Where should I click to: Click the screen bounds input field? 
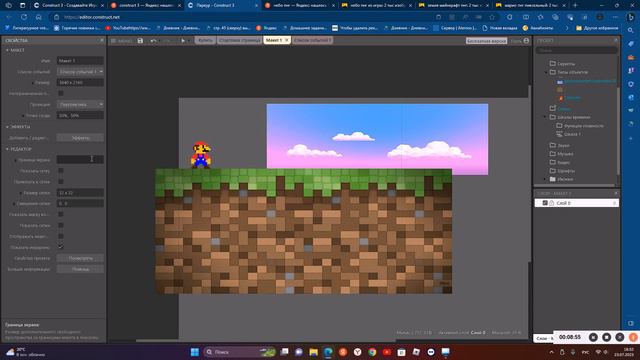(x=80, y=160)
